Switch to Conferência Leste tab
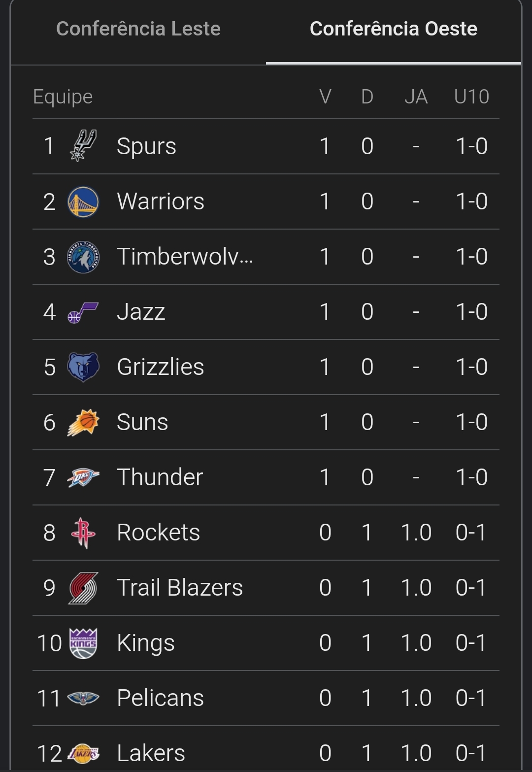Image resolution: width=532 pixels, height=772 pixels. coord(138,29)
